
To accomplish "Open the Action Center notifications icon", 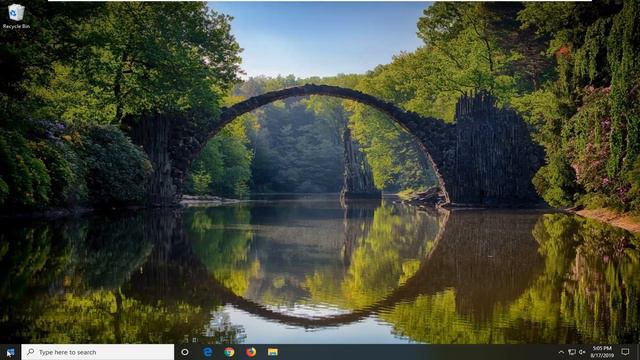I will coord(625,352).
